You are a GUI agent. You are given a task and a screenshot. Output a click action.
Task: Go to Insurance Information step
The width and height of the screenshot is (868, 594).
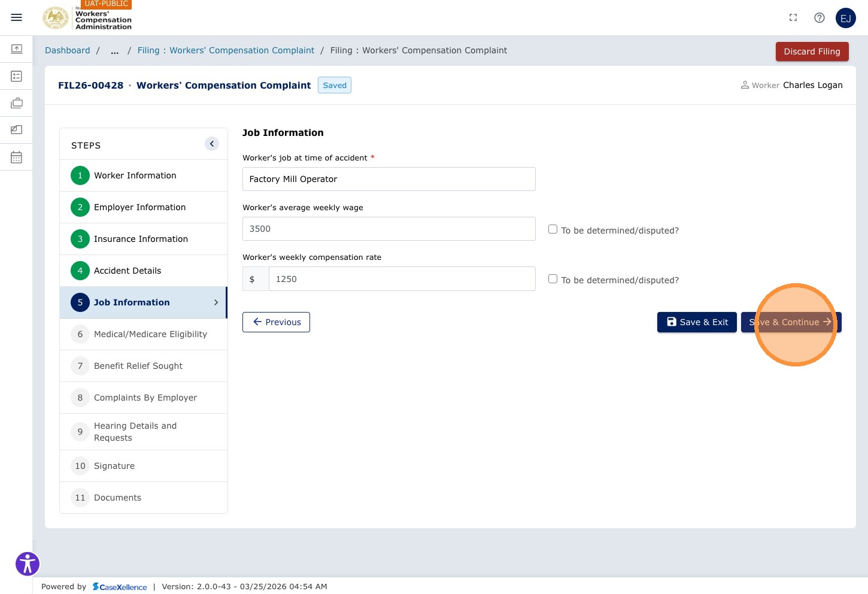coord(144,239)
